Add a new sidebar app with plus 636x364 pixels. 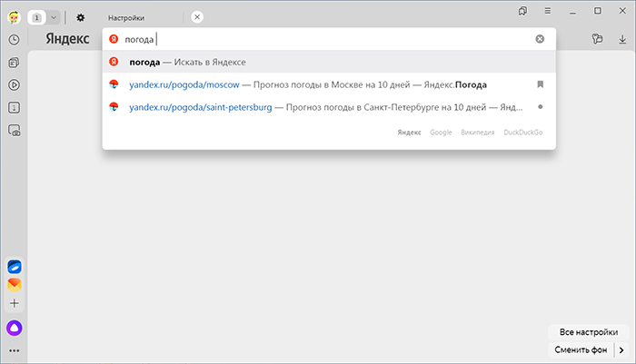click(15, 303)
